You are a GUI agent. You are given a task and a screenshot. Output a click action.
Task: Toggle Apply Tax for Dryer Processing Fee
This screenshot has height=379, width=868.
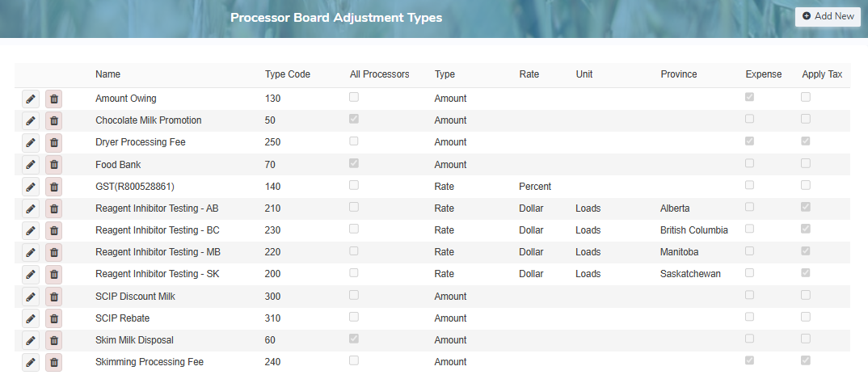click(806, 141)
